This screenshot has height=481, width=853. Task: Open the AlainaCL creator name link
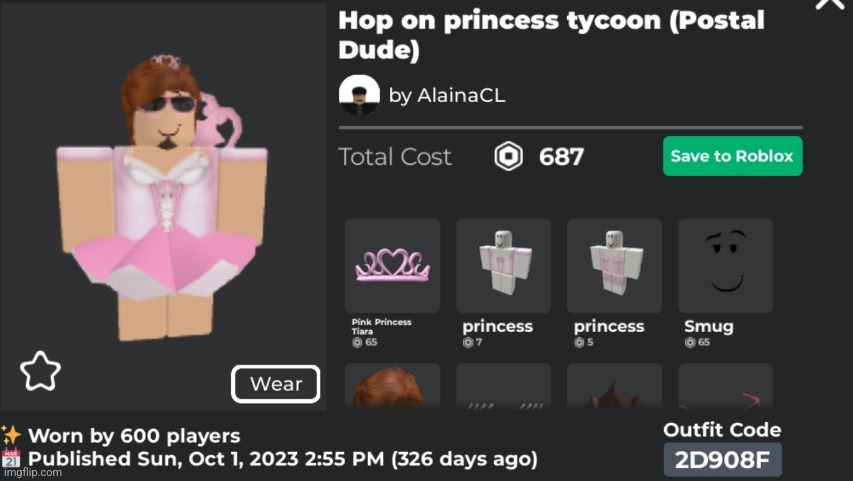pyautogui.click(x=447, y=96)
